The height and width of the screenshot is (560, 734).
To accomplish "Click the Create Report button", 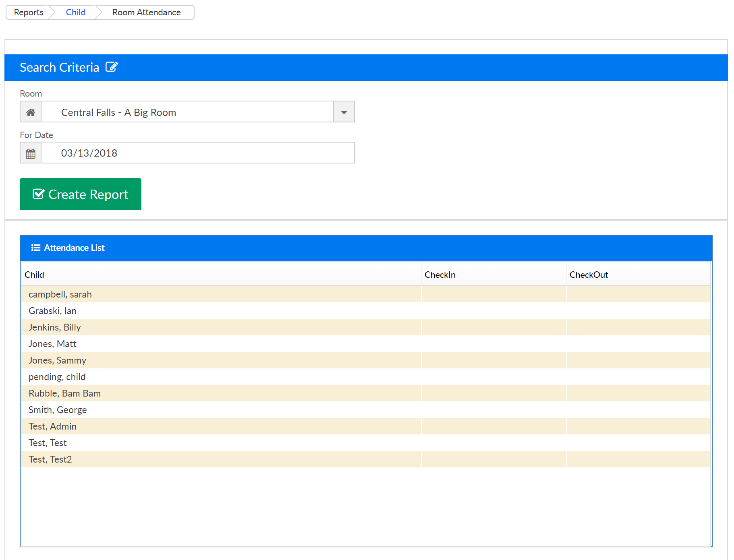I will point(81,194).
